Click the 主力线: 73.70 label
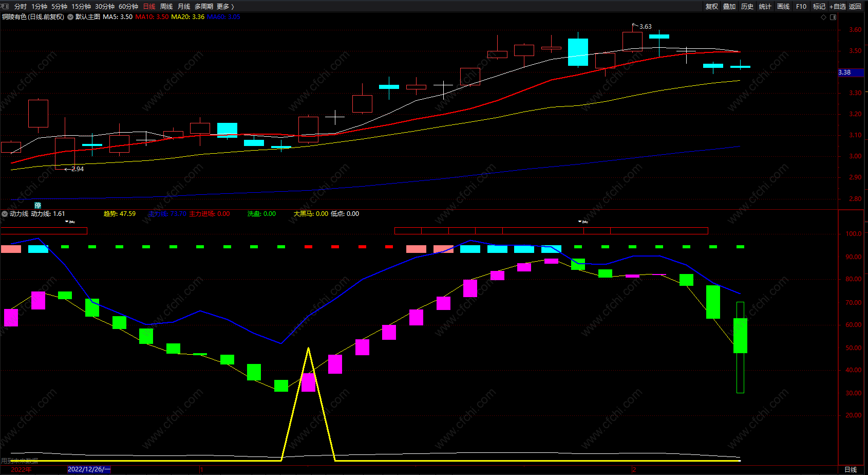This screenshot has width=868, height=475. [167, 214]
